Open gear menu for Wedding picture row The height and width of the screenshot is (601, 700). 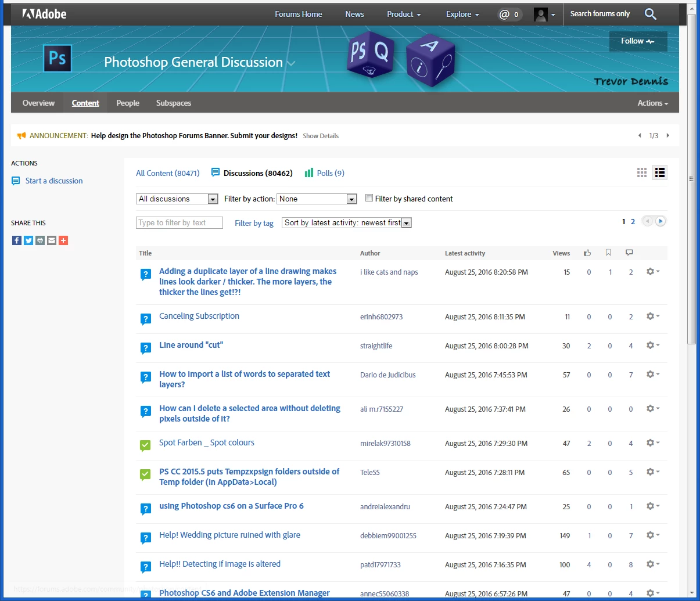coord(653,535)
